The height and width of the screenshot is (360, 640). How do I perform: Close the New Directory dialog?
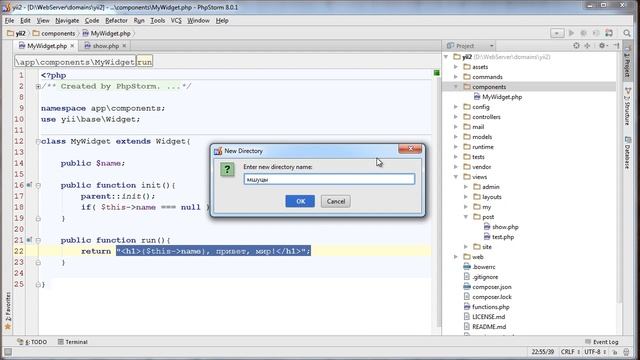[410, 149]
